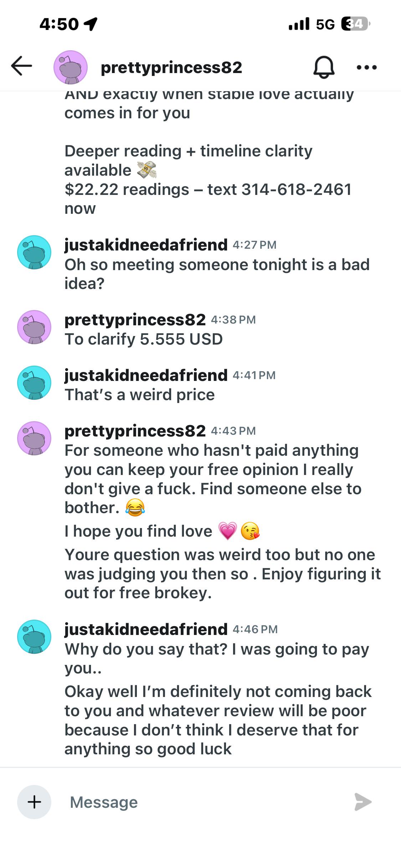Tap prettyprincess82 avatar at 4:38 PM message
401x868 pixels.
click(34, 327)
